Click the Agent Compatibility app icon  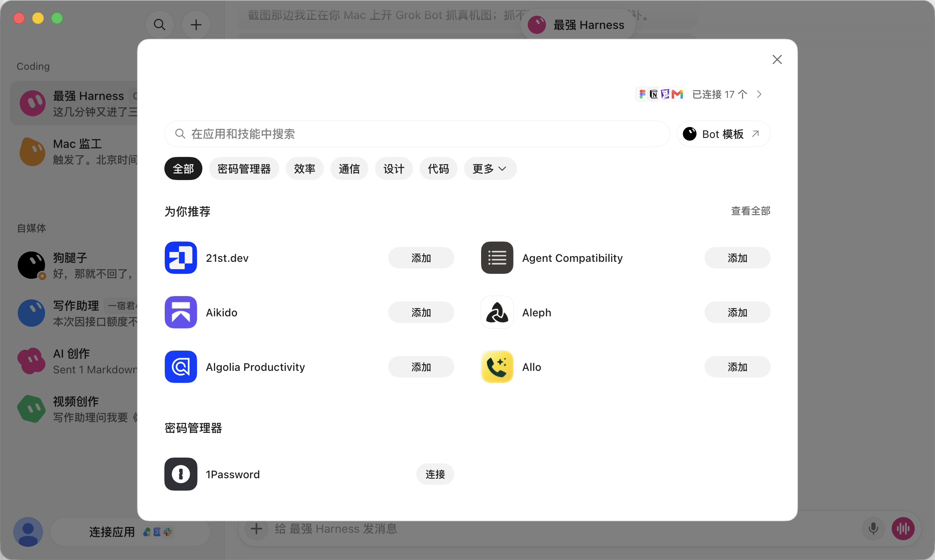click(x=497, y=258)
